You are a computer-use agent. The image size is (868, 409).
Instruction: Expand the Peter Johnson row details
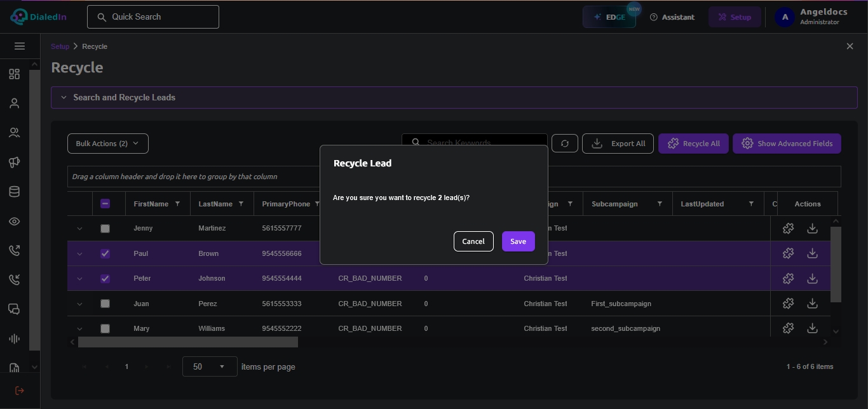point(80,278)
